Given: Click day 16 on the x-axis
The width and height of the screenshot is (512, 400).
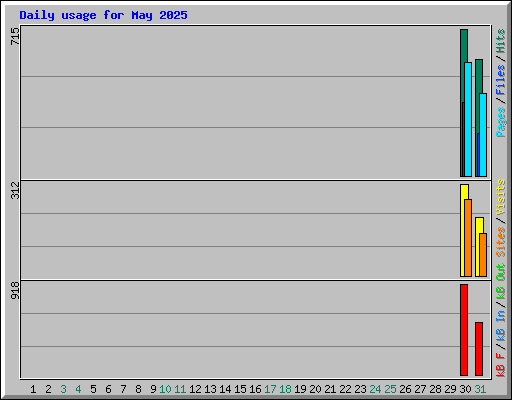Looking at the screenshot, I should click(x=255, y=389).
